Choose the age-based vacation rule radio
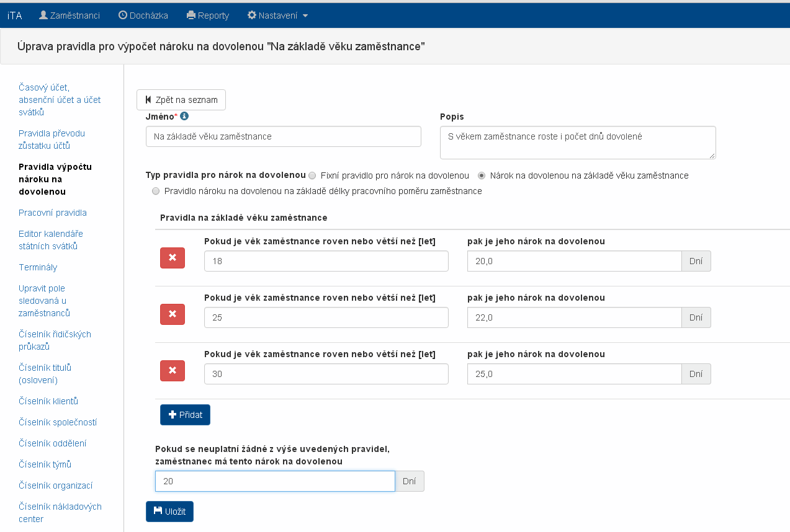The height and width of the screenshot is (532, 790). tap(482, 175)
